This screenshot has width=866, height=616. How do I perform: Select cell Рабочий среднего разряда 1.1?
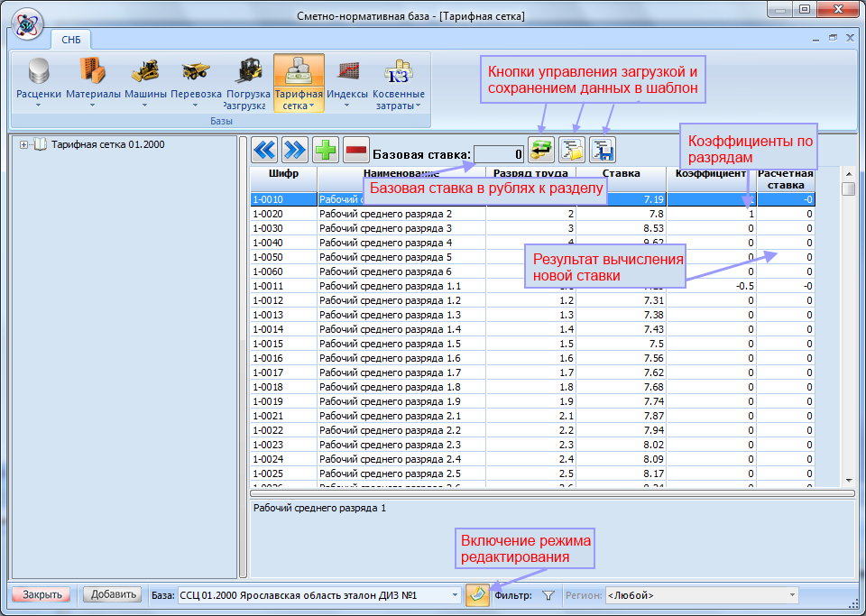(x=401, y=286)
